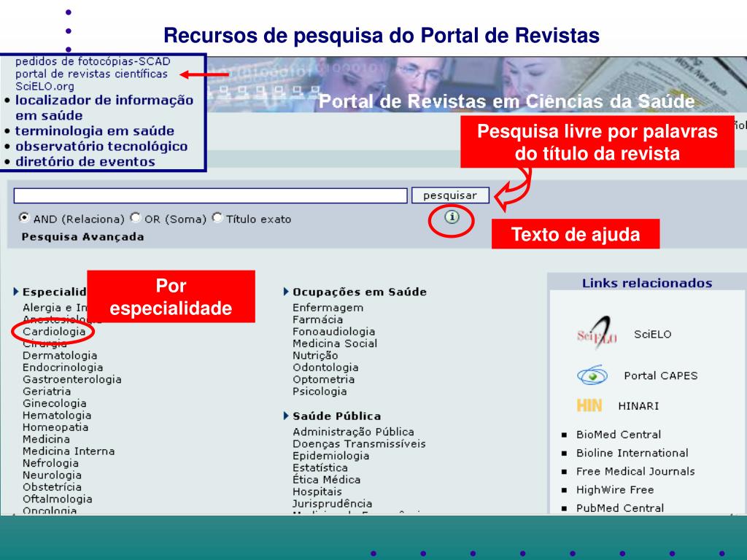Viewport: 747px width, 560px height.
Task: Click the Saúde Pública heading
Action: (x=337, y=416)
